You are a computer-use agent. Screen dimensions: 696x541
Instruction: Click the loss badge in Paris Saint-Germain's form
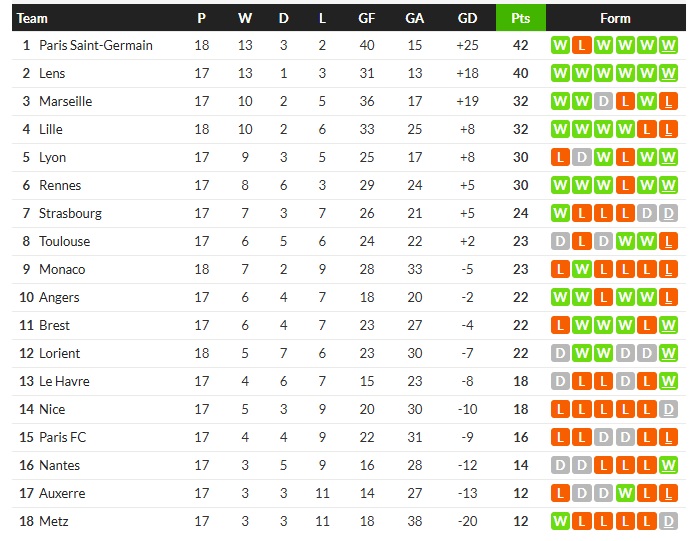point(581,45)
